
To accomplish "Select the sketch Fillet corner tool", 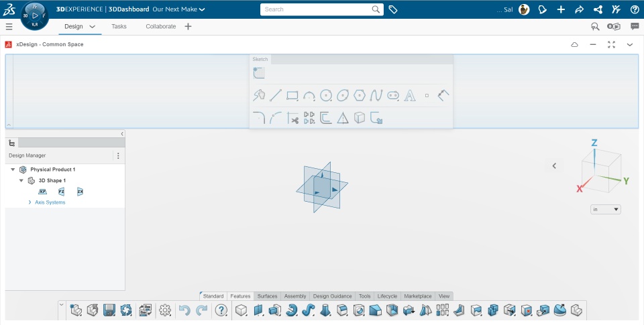I will coord(259,118).
